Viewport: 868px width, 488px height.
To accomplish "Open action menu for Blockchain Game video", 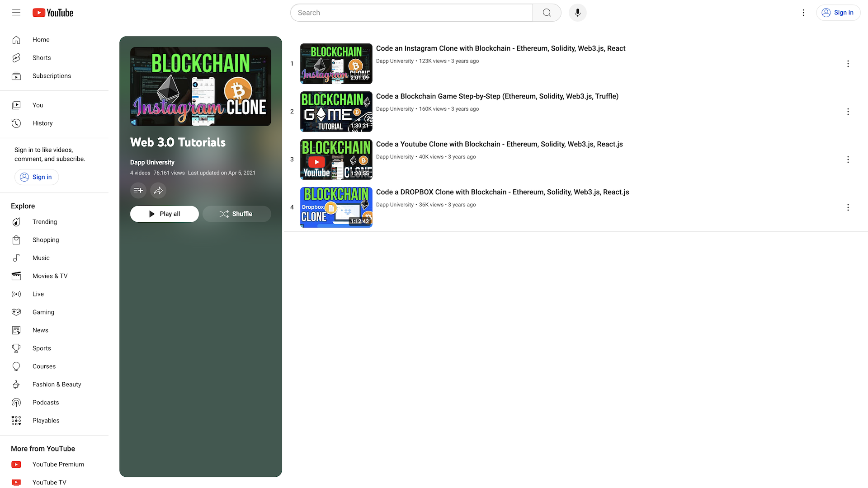I will 848,112.
